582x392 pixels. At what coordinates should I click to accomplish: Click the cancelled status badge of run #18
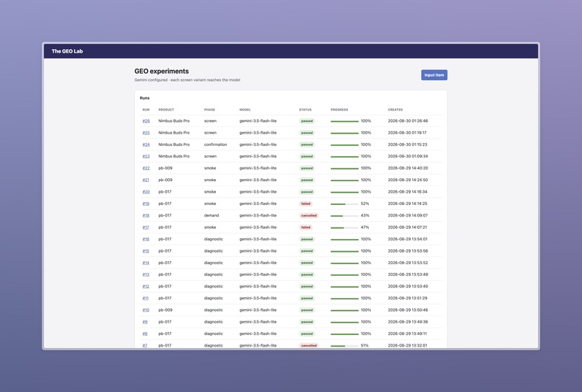point(309,216)
